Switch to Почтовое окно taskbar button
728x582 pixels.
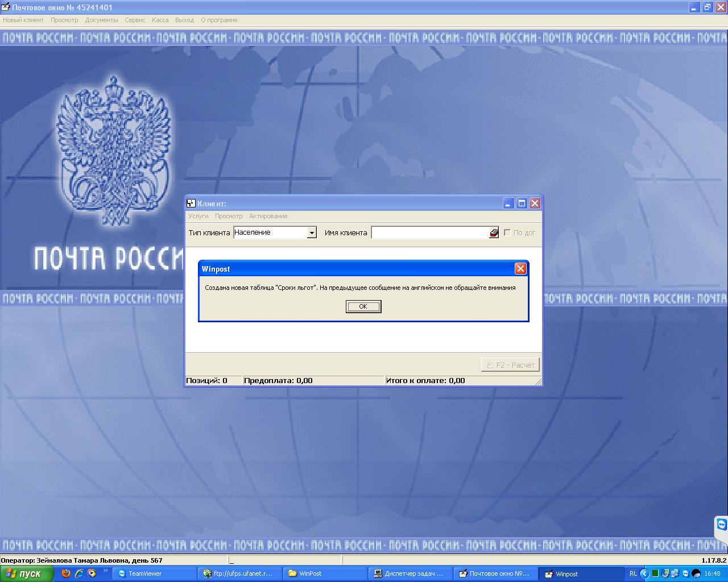tap(496, 574)
